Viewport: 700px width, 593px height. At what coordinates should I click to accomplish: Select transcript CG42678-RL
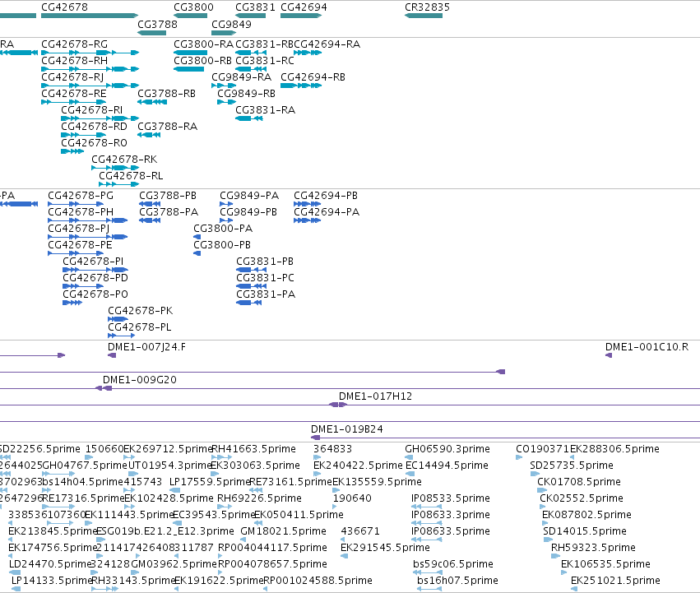point(118,184)
